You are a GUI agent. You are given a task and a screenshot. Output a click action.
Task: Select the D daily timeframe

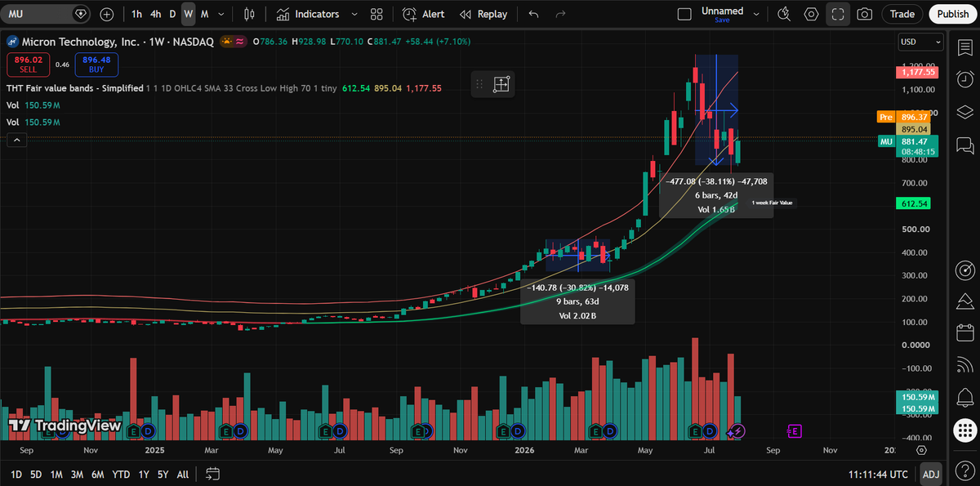click(172, 14)
